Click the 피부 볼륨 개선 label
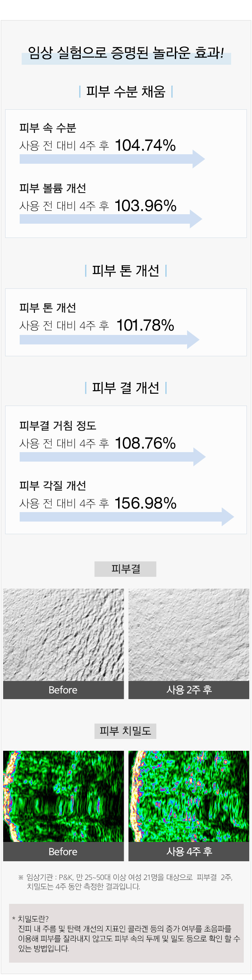The image size is (252, 980). [53, 188]
